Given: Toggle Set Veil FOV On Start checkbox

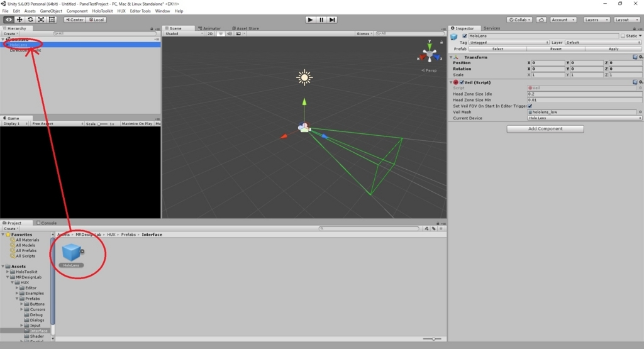Looking at the screenshot, I should tap(530, 106).
